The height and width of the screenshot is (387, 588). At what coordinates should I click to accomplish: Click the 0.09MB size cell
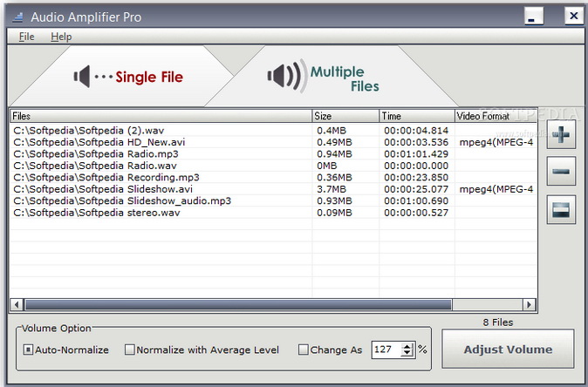click(x=334, y=213)
